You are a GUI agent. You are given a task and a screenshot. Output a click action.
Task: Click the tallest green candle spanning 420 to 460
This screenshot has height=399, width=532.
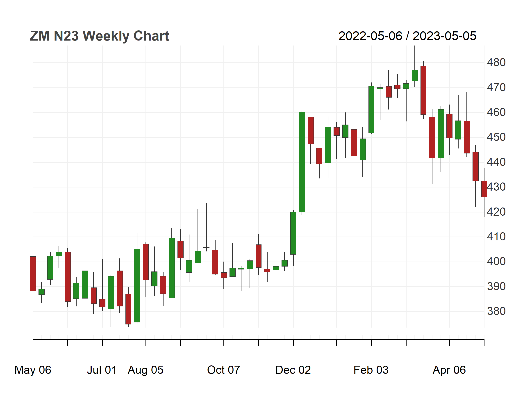pyautogui.click(x=302, y=162)
